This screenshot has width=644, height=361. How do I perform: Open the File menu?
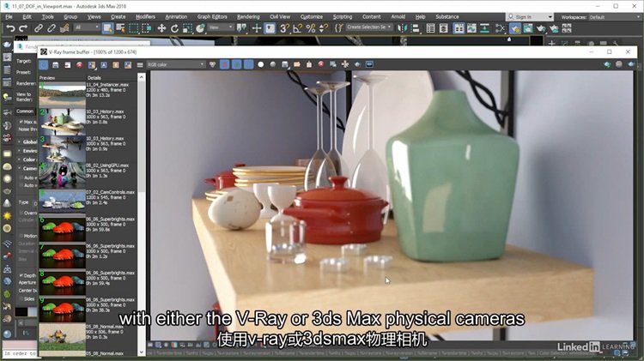pyautogui.click(x=9, y=17)
